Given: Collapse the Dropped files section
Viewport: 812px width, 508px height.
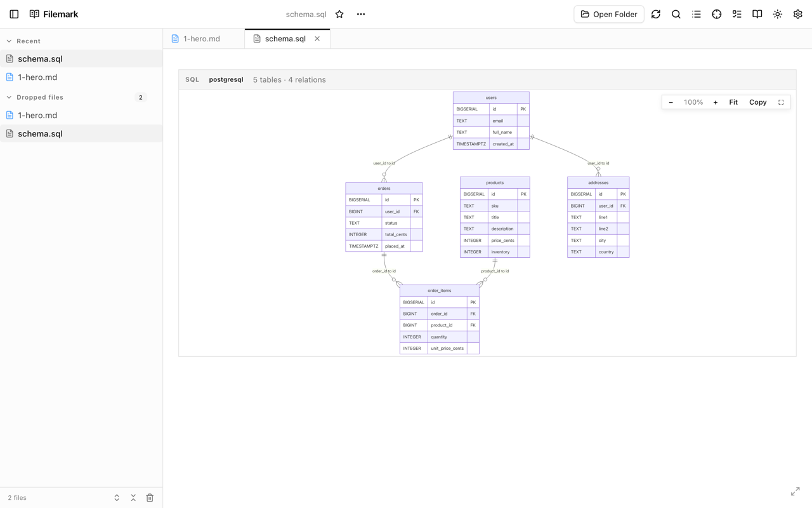Looking at the screenshot, I should pyautogui.click(x=9, y=97).
